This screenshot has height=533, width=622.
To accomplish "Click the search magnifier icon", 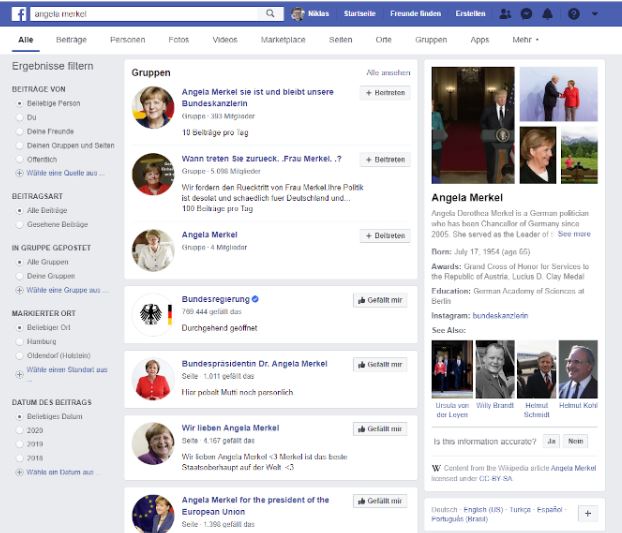I will tap(270, 13).
